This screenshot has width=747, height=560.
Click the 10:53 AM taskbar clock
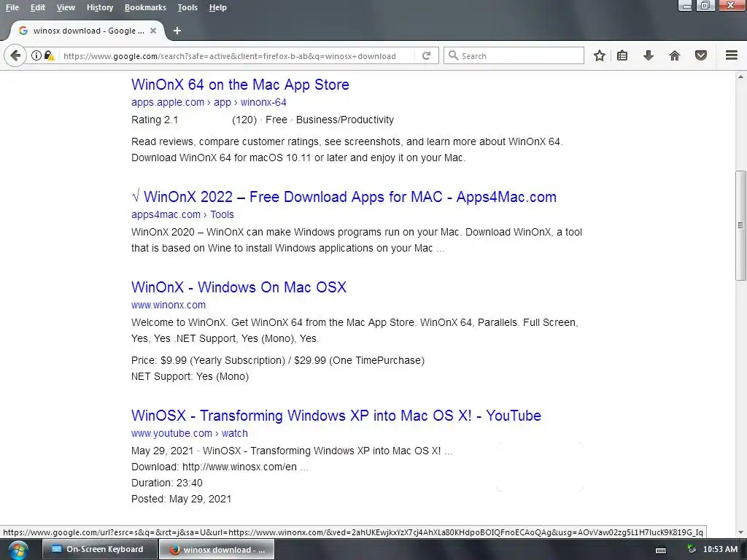tap(720, 550)
